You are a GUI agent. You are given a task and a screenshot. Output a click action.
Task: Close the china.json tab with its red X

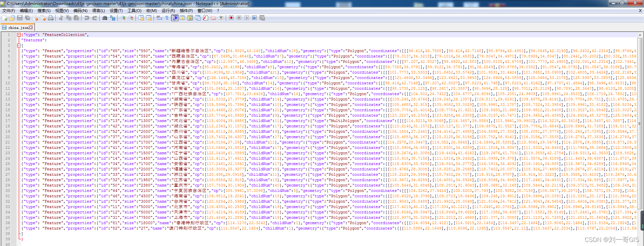31,28
